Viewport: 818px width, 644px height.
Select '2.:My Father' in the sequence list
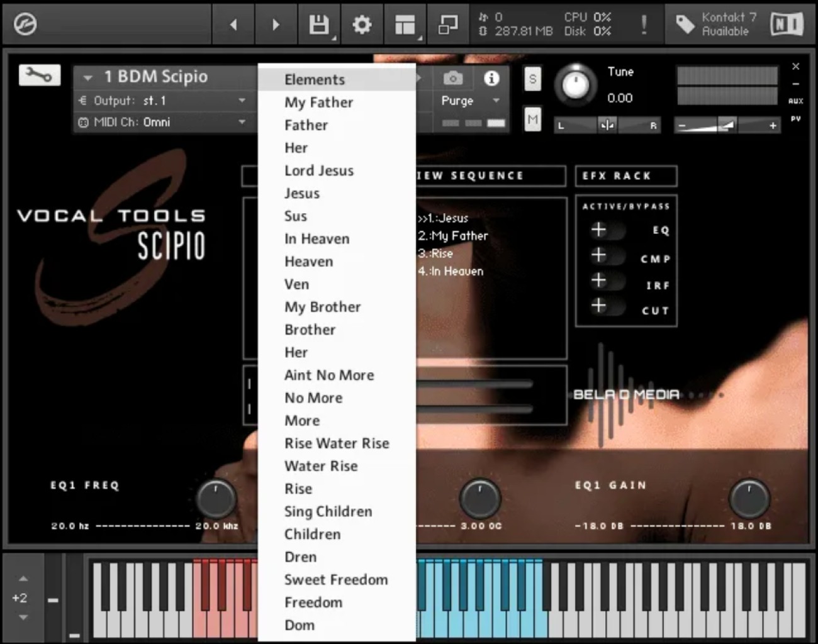click(x=453, y=236)
